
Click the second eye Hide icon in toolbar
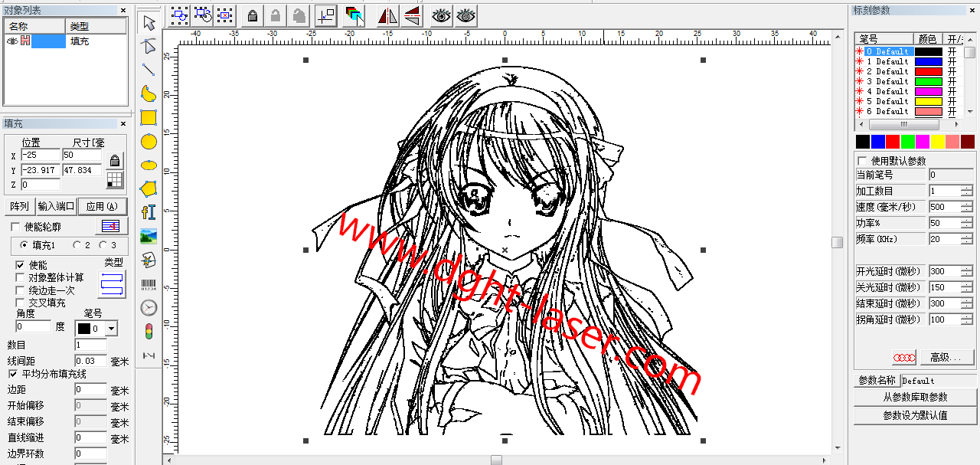point(465,15)
